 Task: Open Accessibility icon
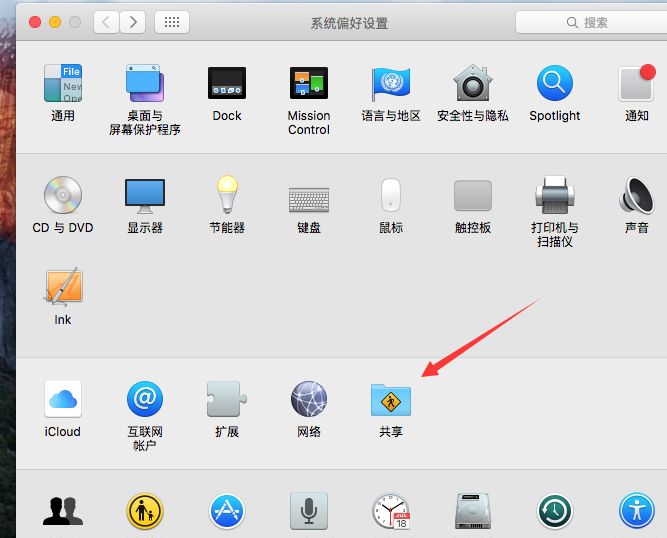(x=637, y=511)
